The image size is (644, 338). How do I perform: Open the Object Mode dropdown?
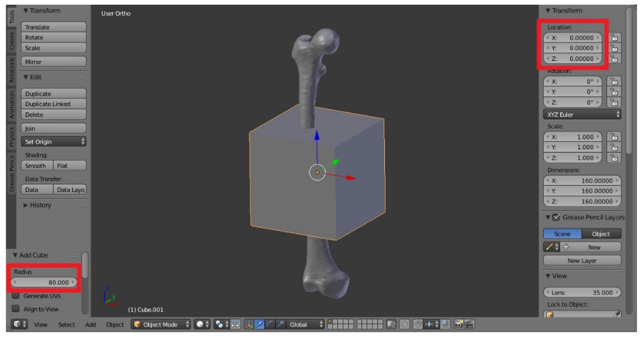[x=160, y=324]
